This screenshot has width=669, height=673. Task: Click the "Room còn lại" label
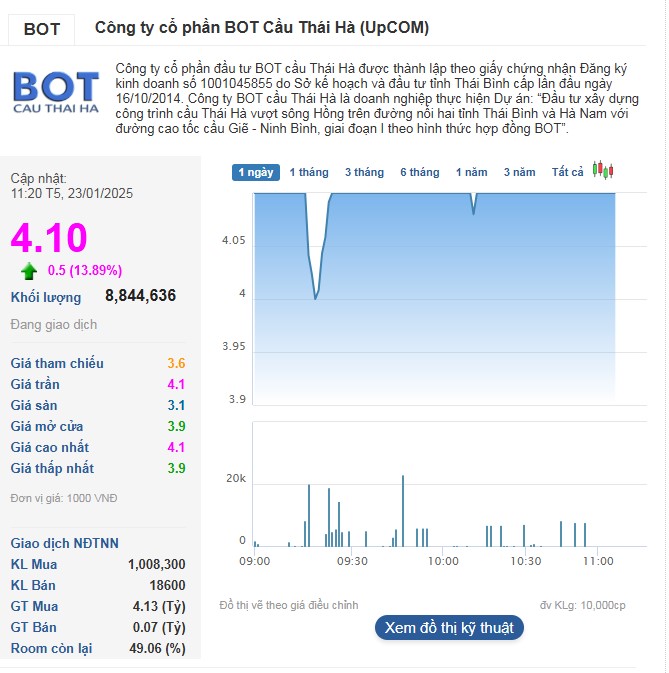(51, 648)
